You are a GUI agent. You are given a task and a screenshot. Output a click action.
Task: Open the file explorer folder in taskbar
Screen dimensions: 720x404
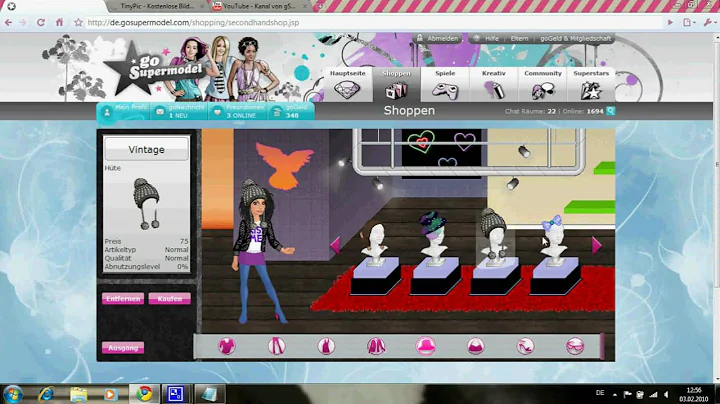tap(79, 394)
